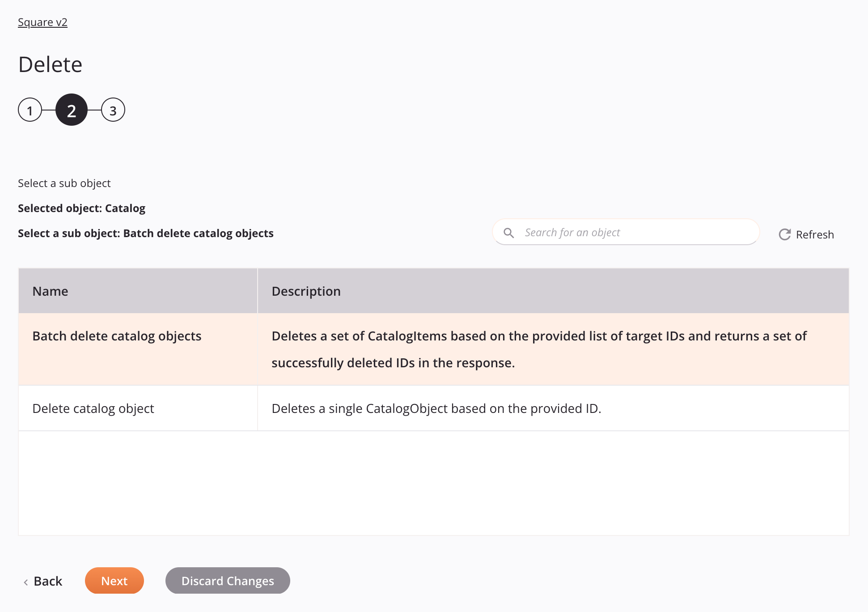Click Refresh label text next to icon
Viewport: 868px width, 612px height.
tap(816, 234)
